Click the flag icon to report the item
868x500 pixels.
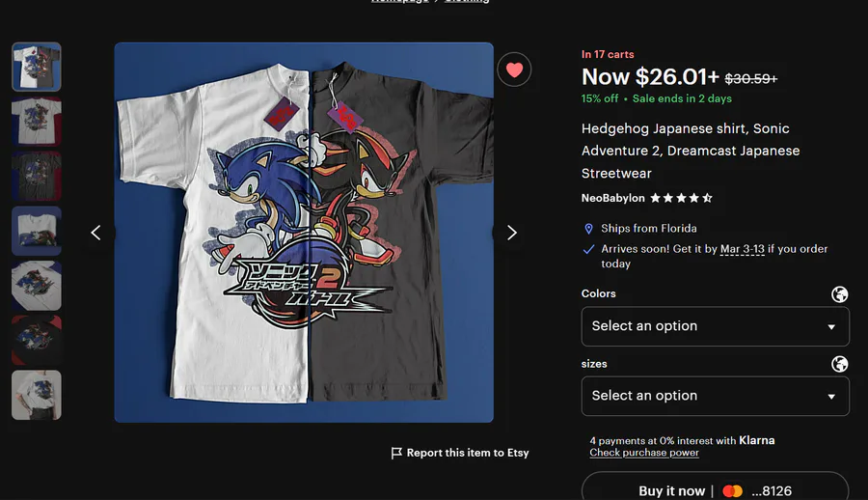(x=396, y=453)
